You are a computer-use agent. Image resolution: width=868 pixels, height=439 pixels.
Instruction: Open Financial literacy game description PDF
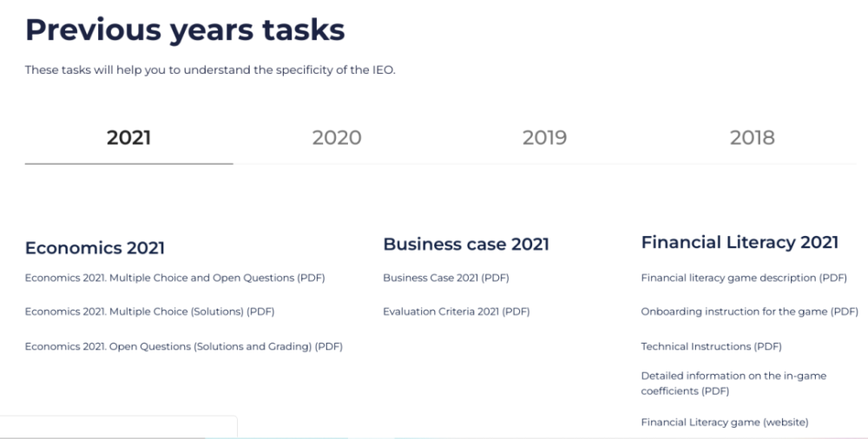744,278
